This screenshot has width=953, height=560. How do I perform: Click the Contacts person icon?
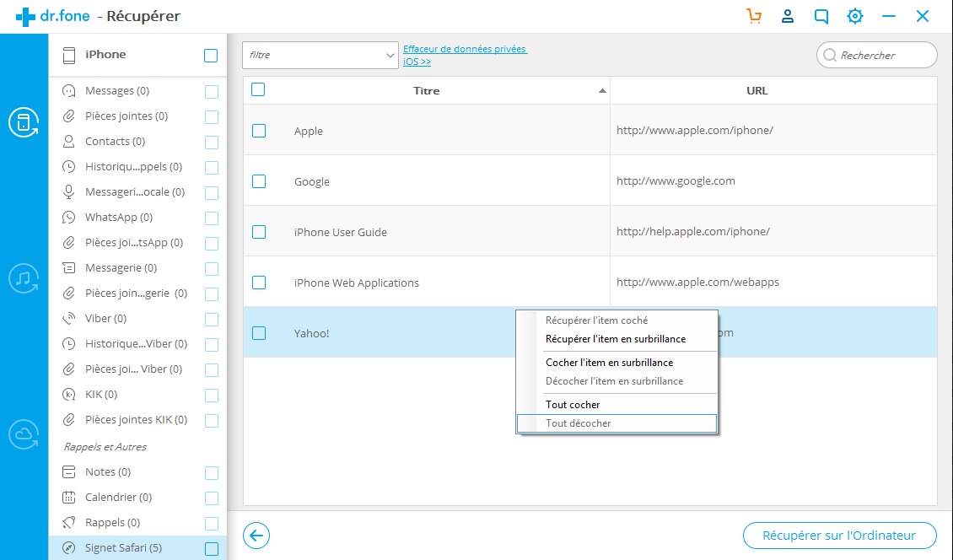click(68, 142)
